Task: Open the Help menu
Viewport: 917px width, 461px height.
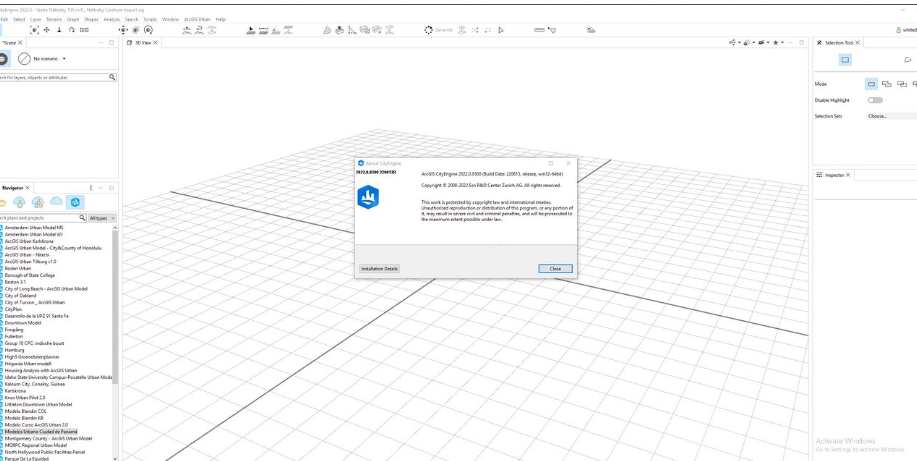Action: click(220, 19)
